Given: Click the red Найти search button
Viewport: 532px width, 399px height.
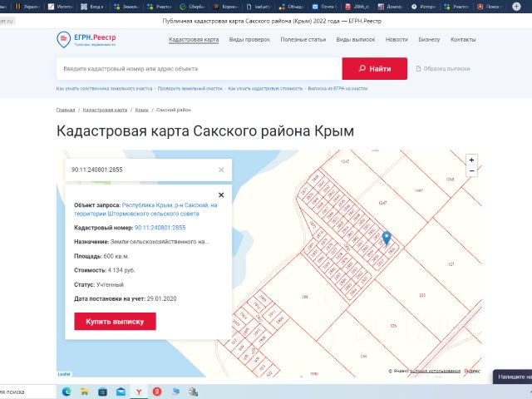Looking at the screenshot, I should tap(375, 68).
